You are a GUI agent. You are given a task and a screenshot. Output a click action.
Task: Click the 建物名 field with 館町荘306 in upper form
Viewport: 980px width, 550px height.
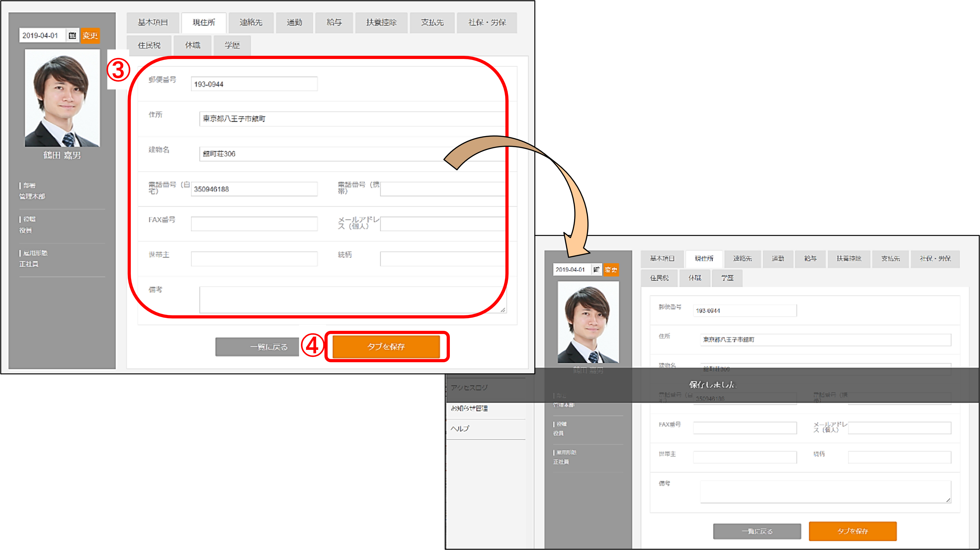coord(353,154)
